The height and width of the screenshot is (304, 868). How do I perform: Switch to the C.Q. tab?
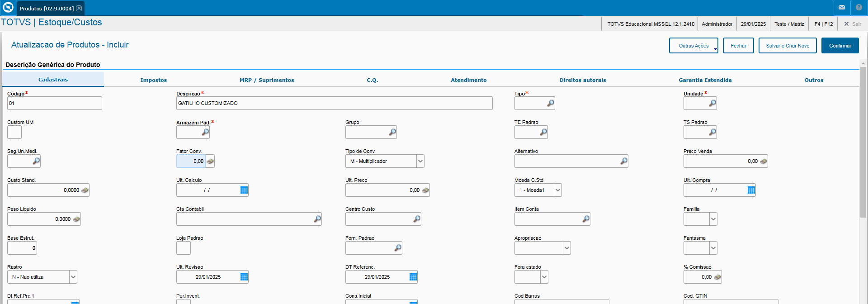tap(373, 80)
